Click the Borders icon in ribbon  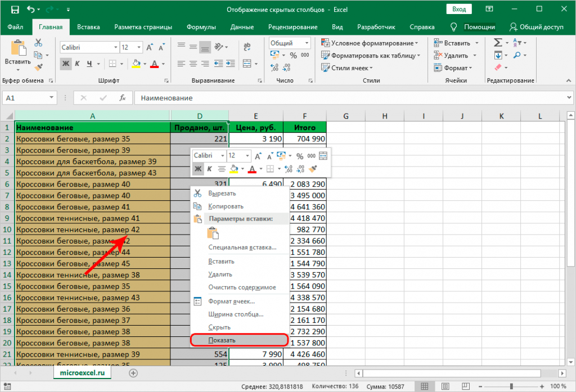(x=112, y=64)
